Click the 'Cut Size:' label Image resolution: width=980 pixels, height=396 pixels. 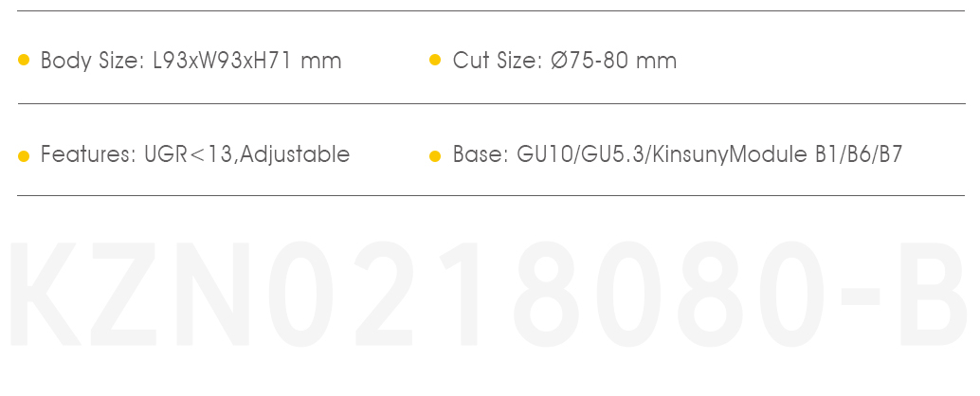[x=498, y=61]
